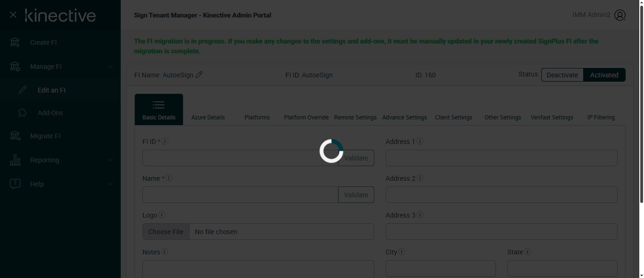Viewport: 644px width, 278px height.
Task: Click the Address 1 info icon
Action: 420,141
